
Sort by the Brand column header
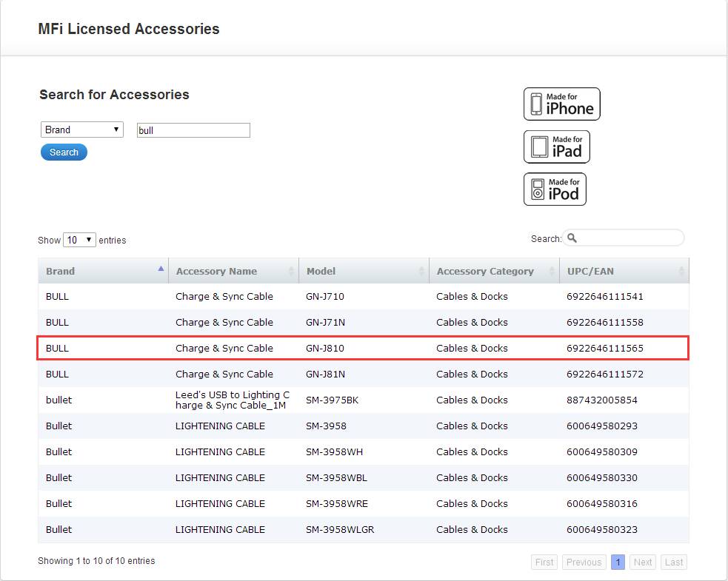point(103,271)
